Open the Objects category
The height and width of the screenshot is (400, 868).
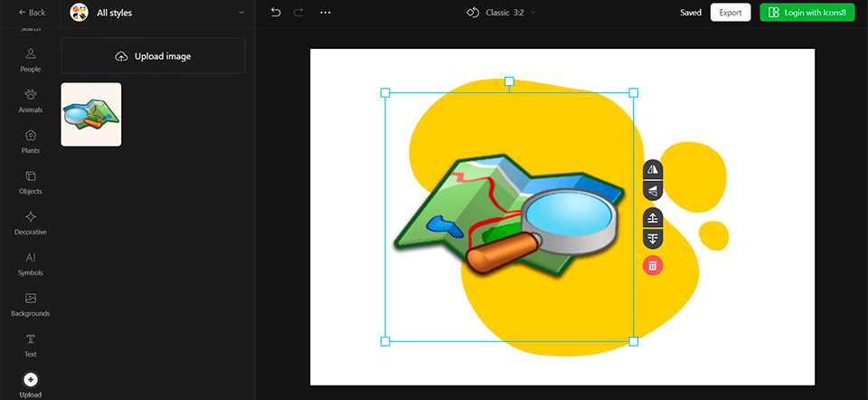coord(31,182)
